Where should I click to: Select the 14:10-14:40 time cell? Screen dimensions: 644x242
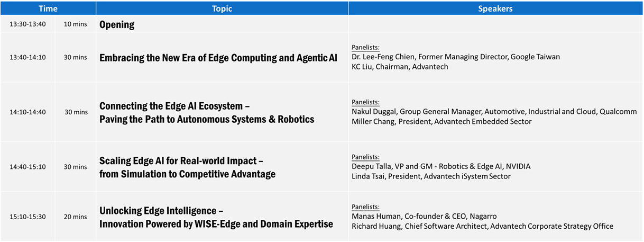27,112
